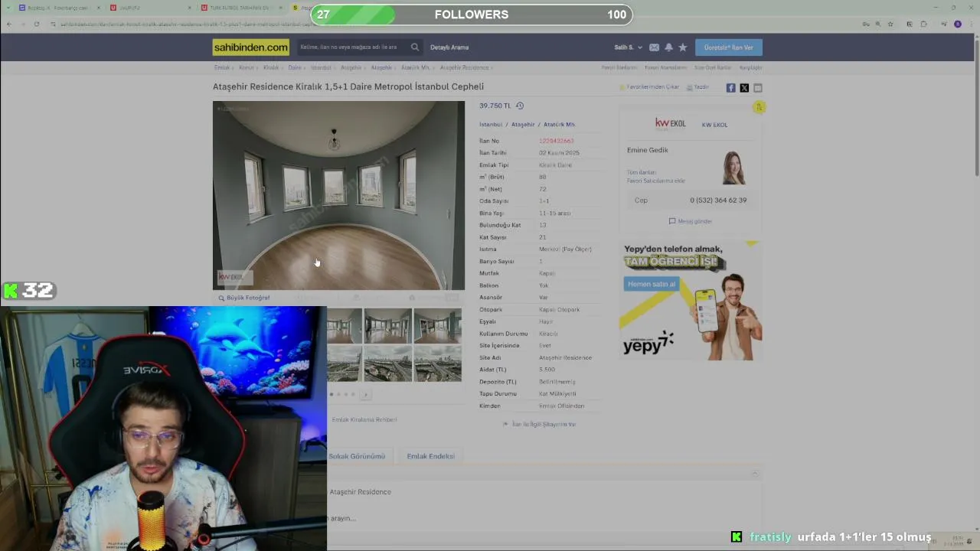
Task: Click 'Daire' breadcrumb
Action: click(x=295, y=68)
